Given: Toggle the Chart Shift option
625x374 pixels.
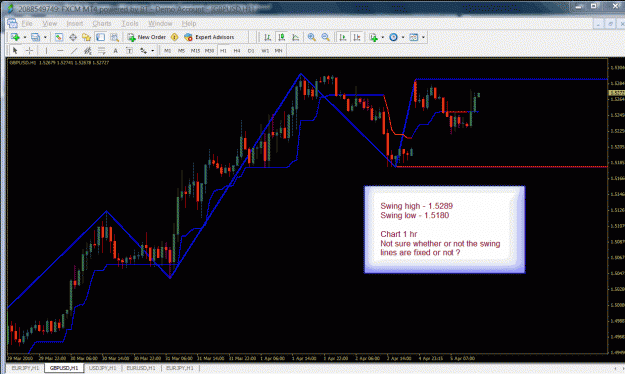Looking at the screenshot, I should point(357,37).
